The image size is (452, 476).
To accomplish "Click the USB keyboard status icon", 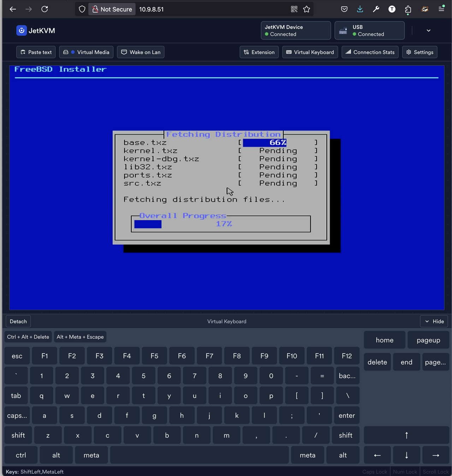I will coord(343,31).
